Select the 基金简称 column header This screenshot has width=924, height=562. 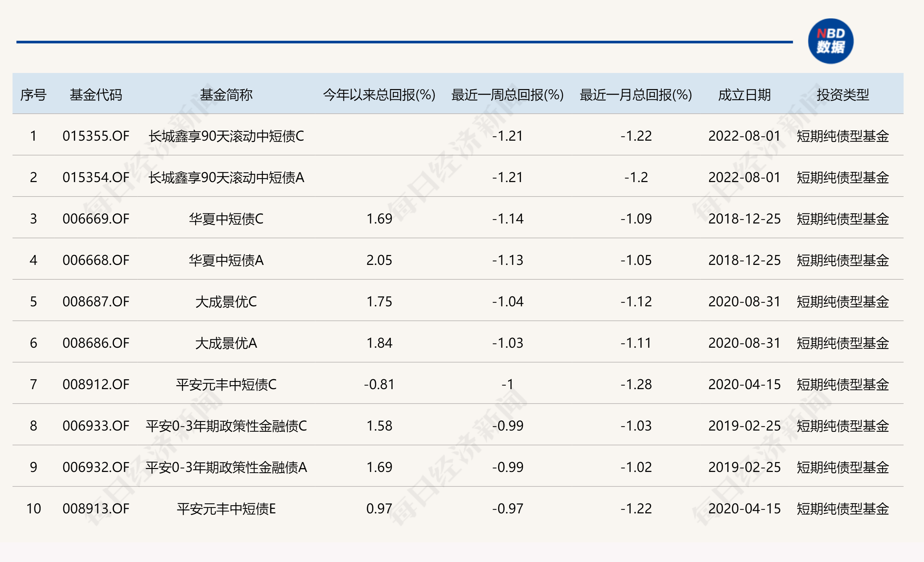tap(226, 95)
